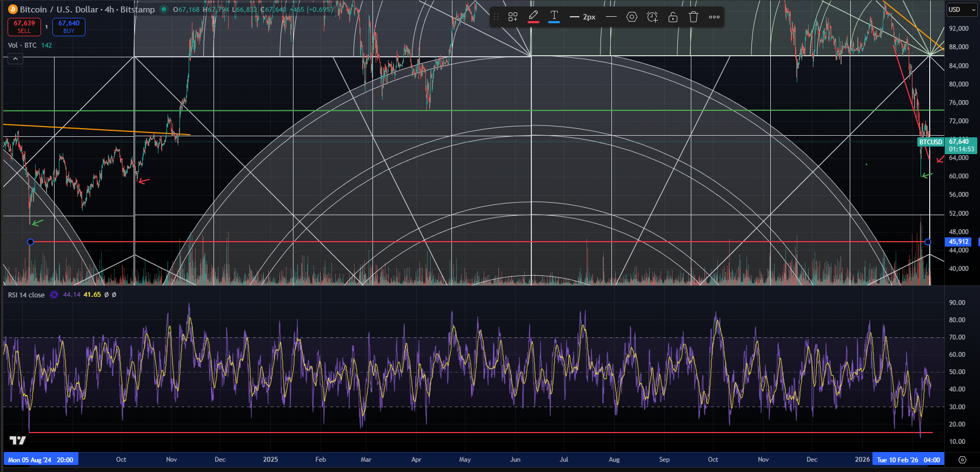This screenshot has width=980, height=472.
Task: Click the 2025 label on time axis
Action: click(270, 460)
